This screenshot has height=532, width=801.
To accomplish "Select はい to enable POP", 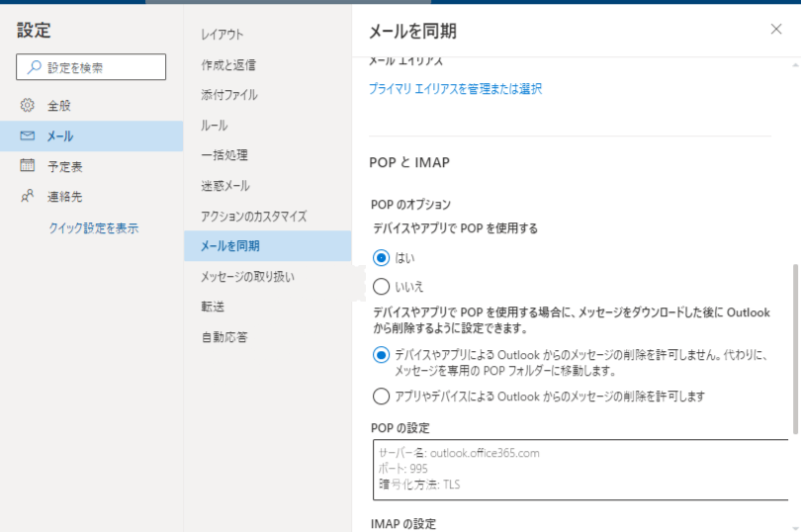I will (x=382, y=257).
